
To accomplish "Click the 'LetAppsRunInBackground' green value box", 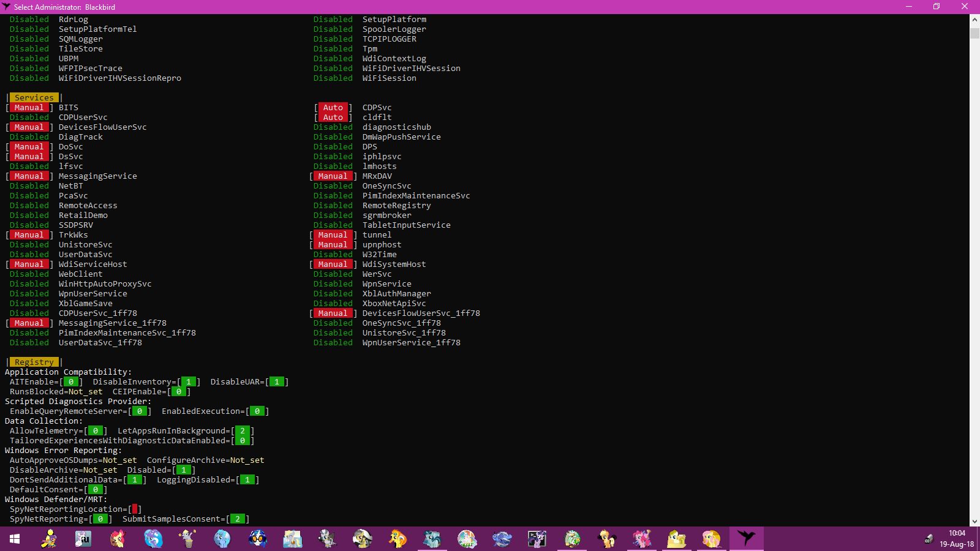I will click(243, 430).
